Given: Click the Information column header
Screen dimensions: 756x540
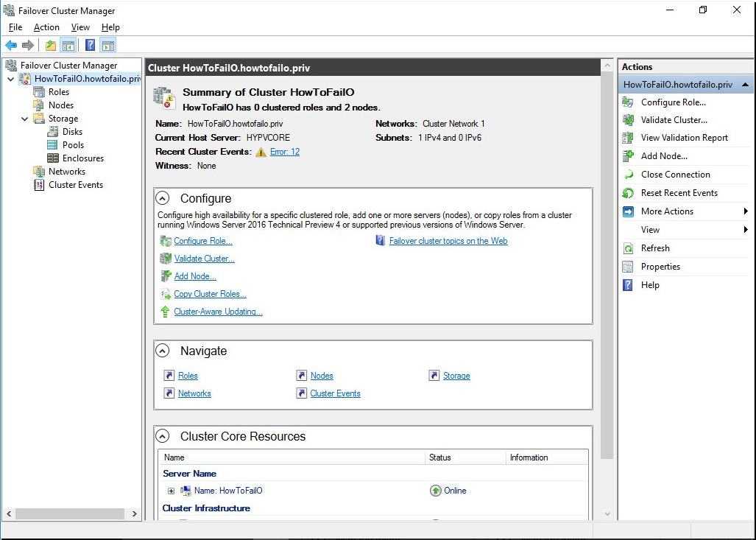Looking at the screenshot, I should coord(547,457).
